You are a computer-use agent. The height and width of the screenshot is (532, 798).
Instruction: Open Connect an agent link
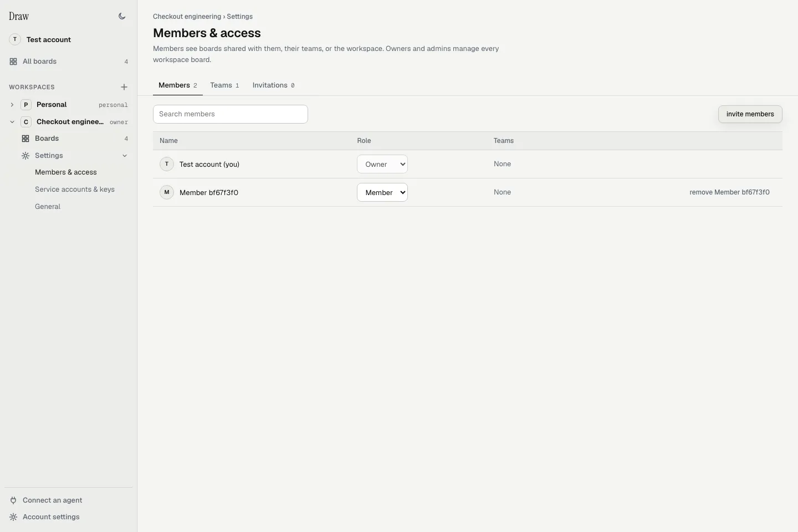click(x=52, y=500)
